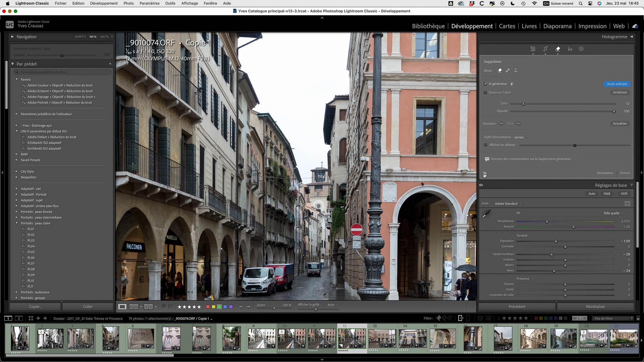Viewport: 644px width, 362px height.
Task: Switch remove mode to Heal bandage
Action: pyautogui.click(x=508, y=70)
